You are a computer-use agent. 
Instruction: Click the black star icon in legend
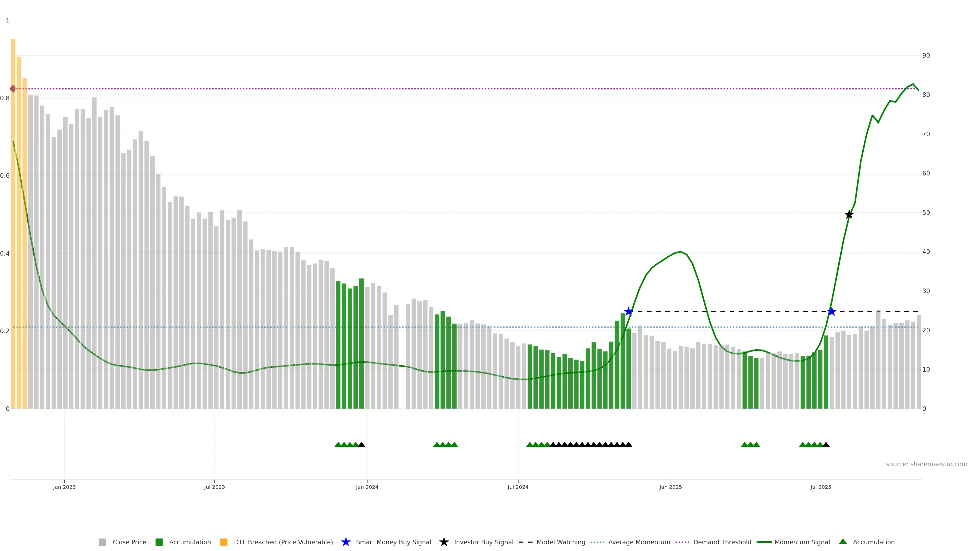444,542
